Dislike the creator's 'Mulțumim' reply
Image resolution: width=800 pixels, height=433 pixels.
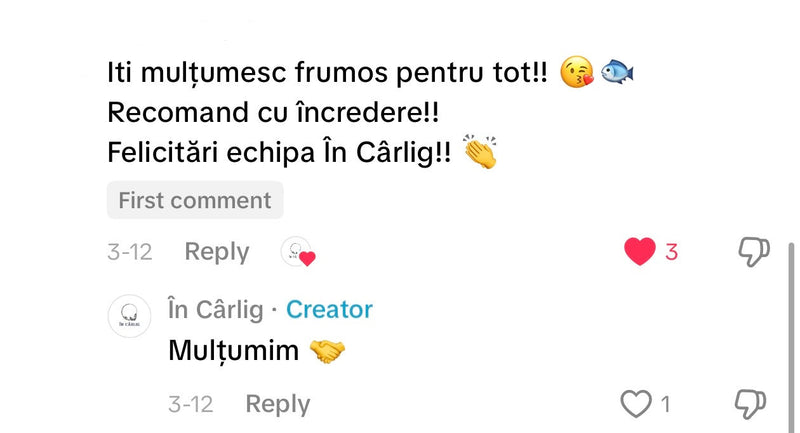pyautogui.click(x=750, y=404)
